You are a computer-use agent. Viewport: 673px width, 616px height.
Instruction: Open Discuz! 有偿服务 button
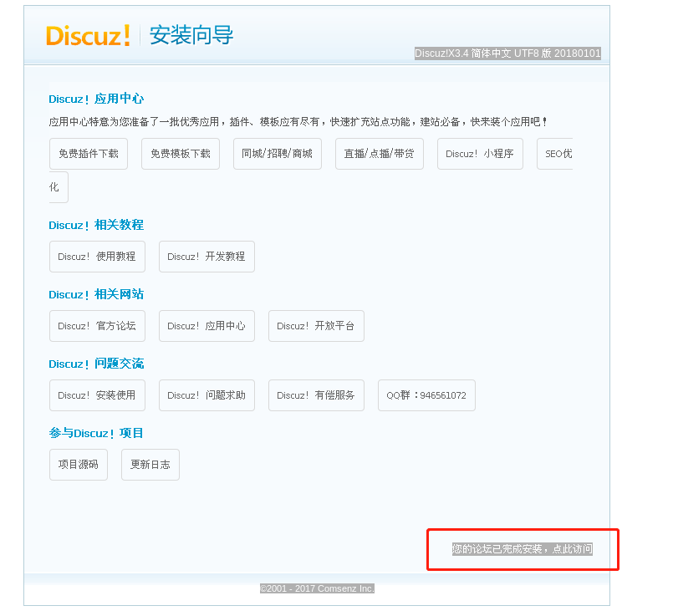[316, 395]
